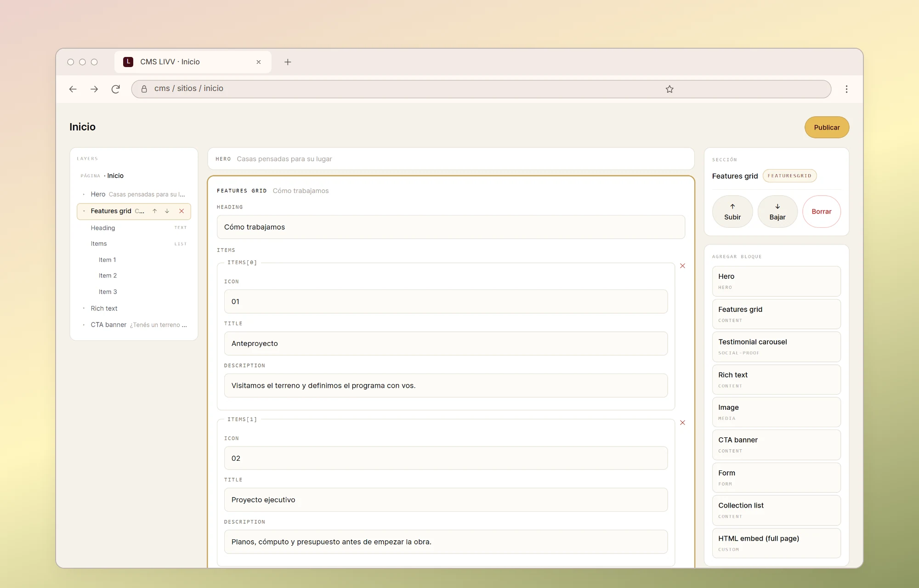Click the LIVV favicon in the tab
This screenshot has width=919, height=588.
[128, 62]
